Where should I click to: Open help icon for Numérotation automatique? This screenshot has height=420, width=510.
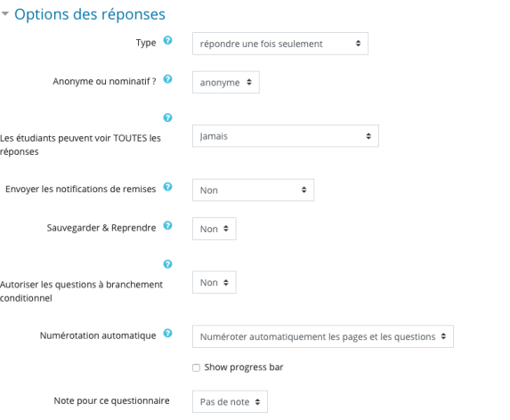click(x=167, y=333)
